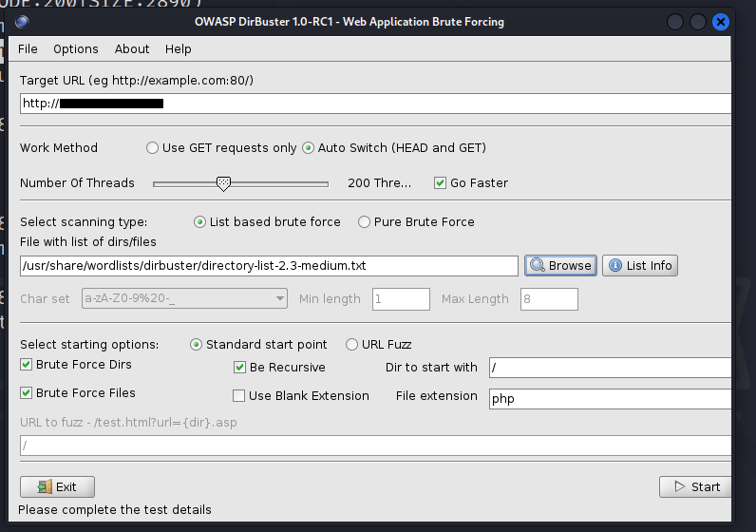This screenshot has width=756, height=532.
Task: Click the Number Of Threads slider handle
Action: [x=223, y=182]
